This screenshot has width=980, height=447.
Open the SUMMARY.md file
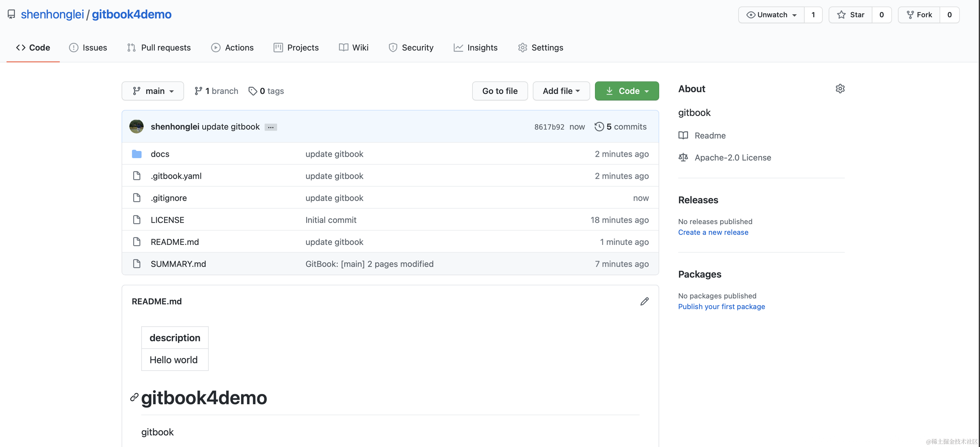point(178,264)
